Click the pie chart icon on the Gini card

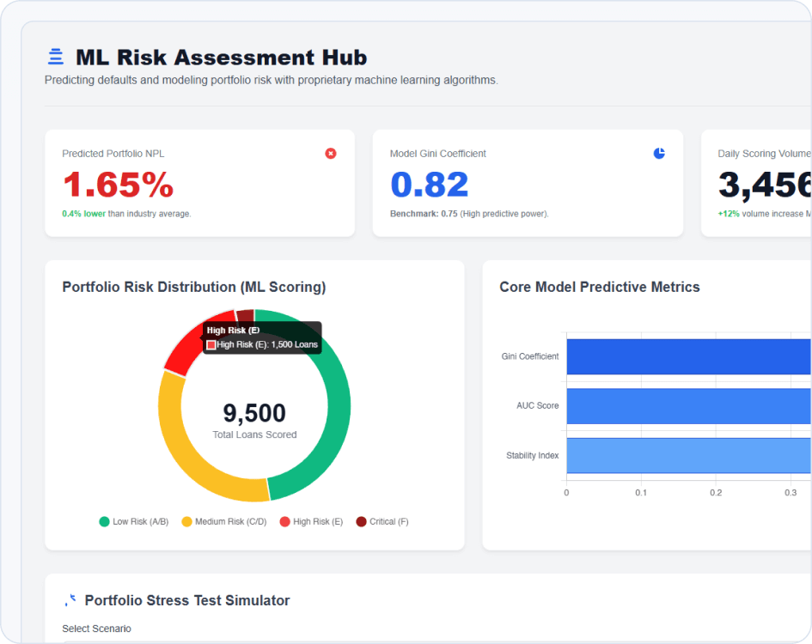tap(658, 153)
